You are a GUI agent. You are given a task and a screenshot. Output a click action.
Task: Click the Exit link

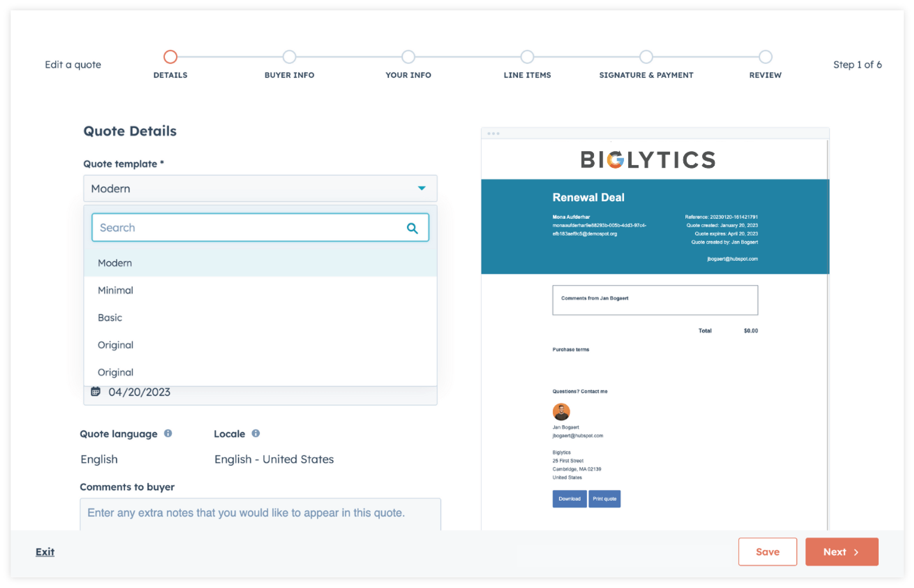pyautogui.click(x=45, y=552)
